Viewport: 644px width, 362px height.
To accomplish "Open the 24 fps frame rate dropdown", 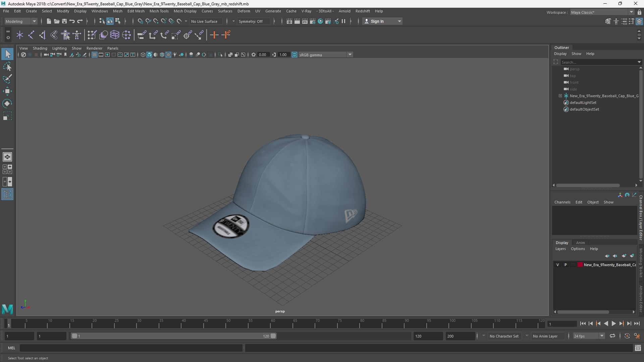I will [589, 336].
